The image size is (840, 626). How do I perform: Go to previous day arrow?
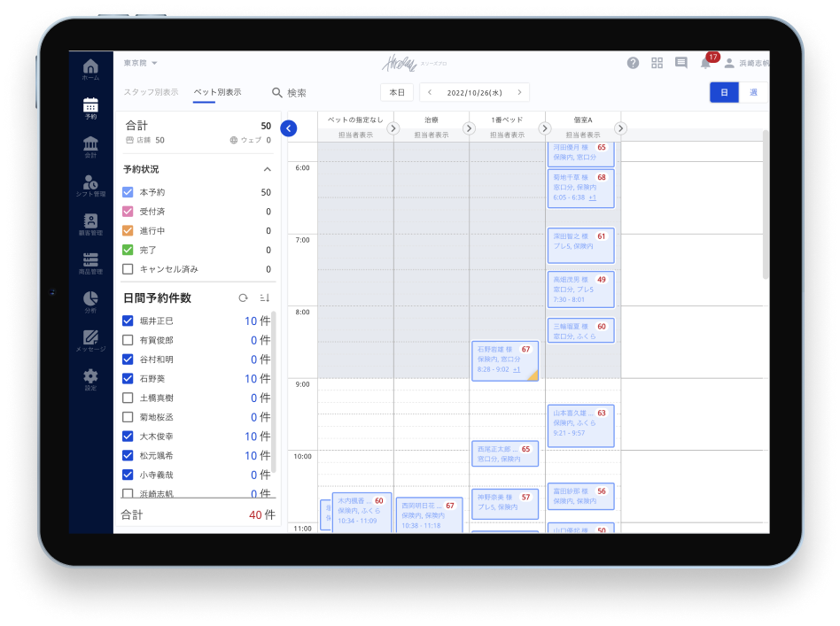point(430,92)
